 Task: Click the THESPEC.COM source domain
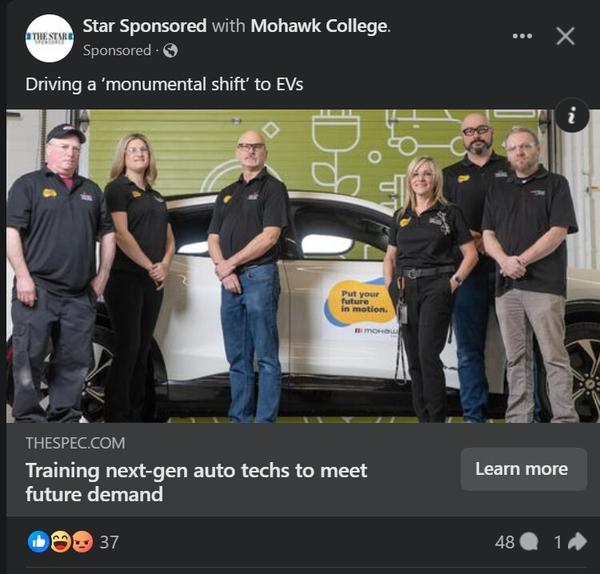[x=75, y=443]
